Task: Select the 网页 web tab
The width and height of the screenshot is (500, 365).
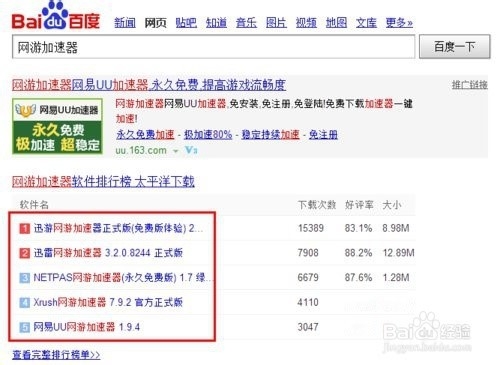Action: pos(155,23)
